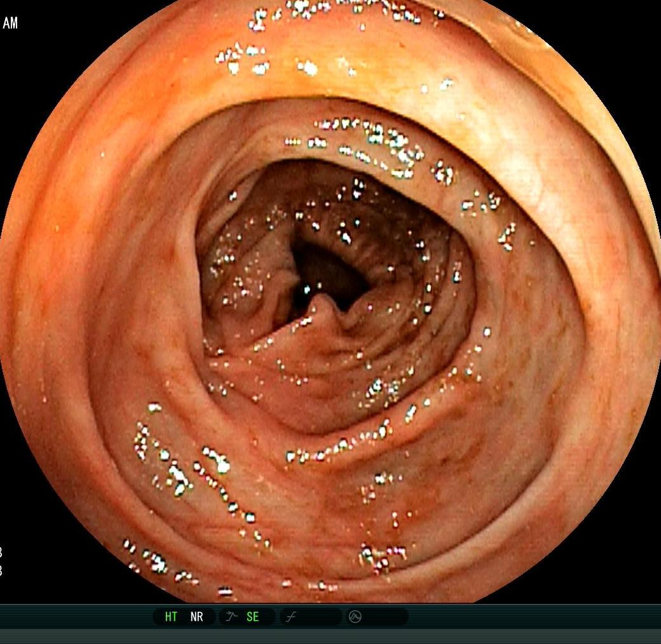Click the circular endoscopic image view
Screen dimensions: 661x644
pyautogui.click(x=330, y=301)
